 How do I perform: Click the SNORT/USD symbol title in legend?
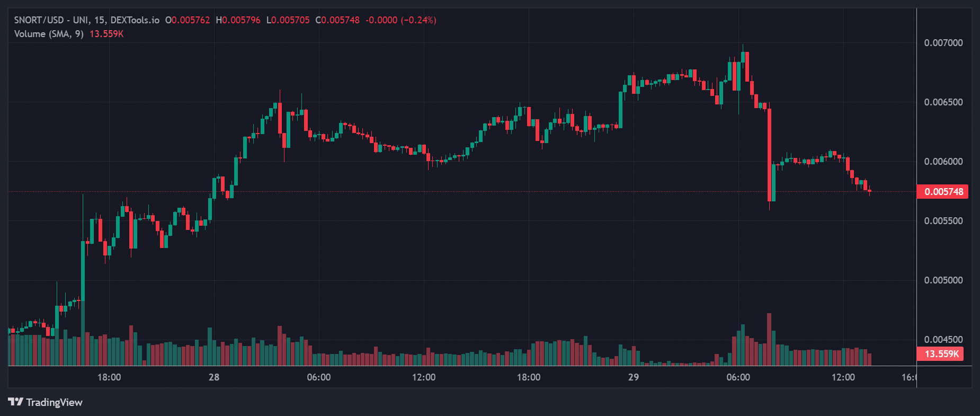(x=86, y=20)
